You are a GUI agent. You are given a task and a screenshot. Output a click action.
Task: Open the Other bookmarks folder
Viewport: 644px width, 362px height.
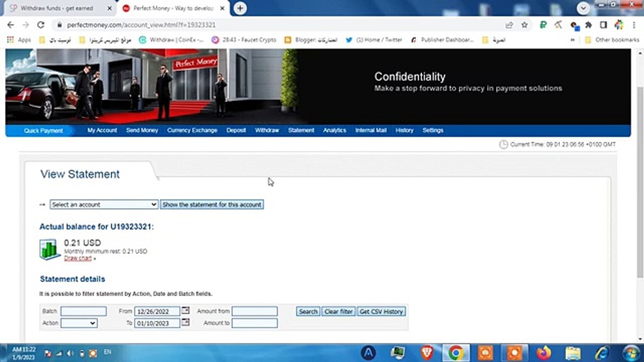point(611,40)
